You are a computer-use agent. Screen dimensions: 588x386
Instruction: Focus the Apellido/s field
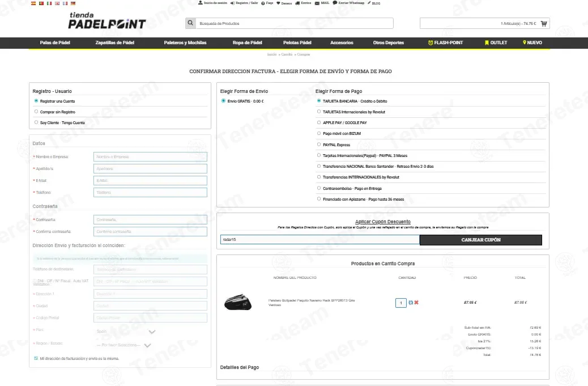pos(150,168)
